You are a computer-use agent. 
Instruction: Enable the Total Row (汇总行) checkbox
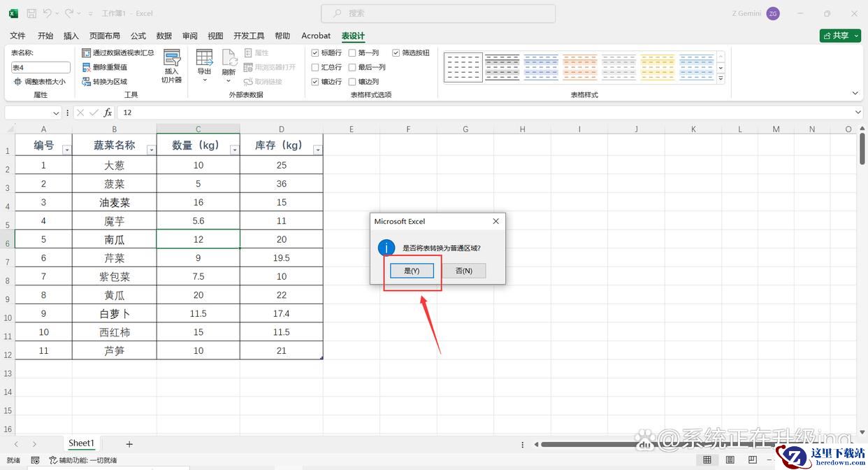pos(315,67)
